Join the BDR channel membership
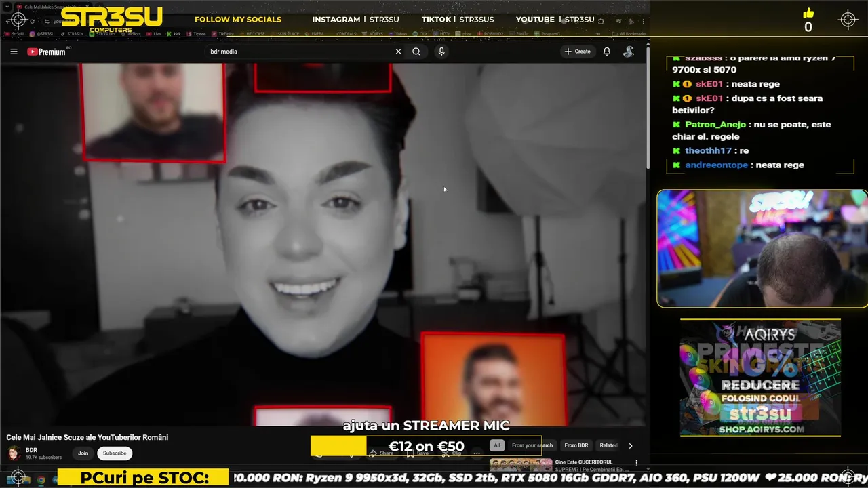The image size is (868, 488). pyautogui.click(x=83, y=453)
